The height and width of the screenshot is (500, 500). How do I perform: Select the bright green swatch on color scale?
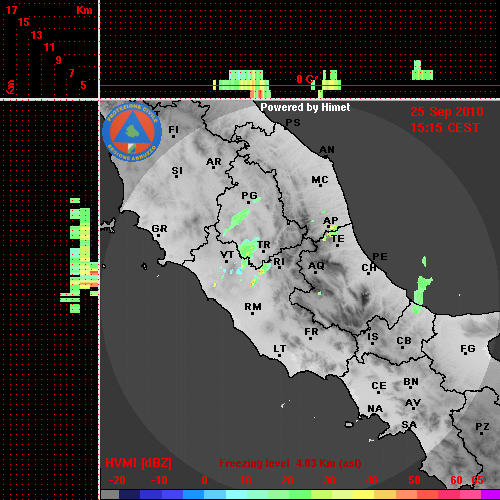tap(300, 495)
